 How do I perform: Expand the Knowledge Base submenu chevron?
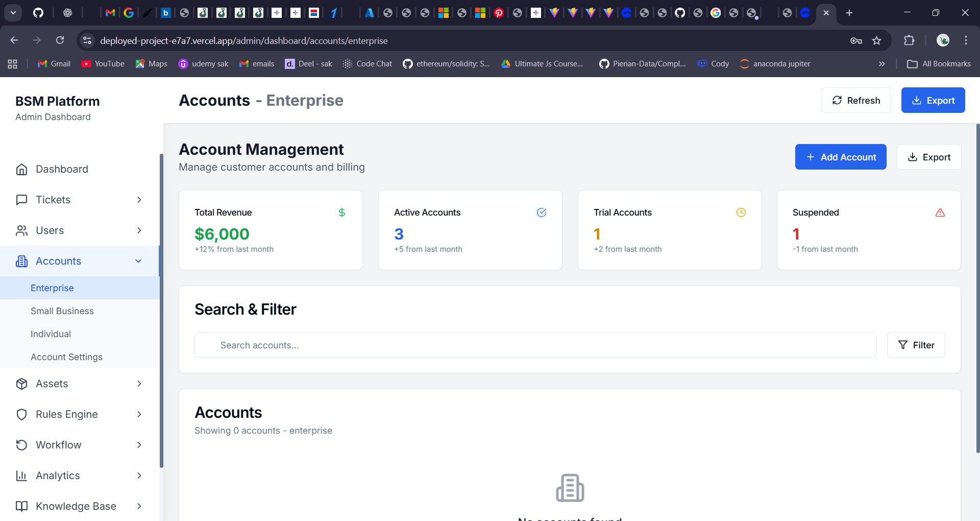[139, 506]
